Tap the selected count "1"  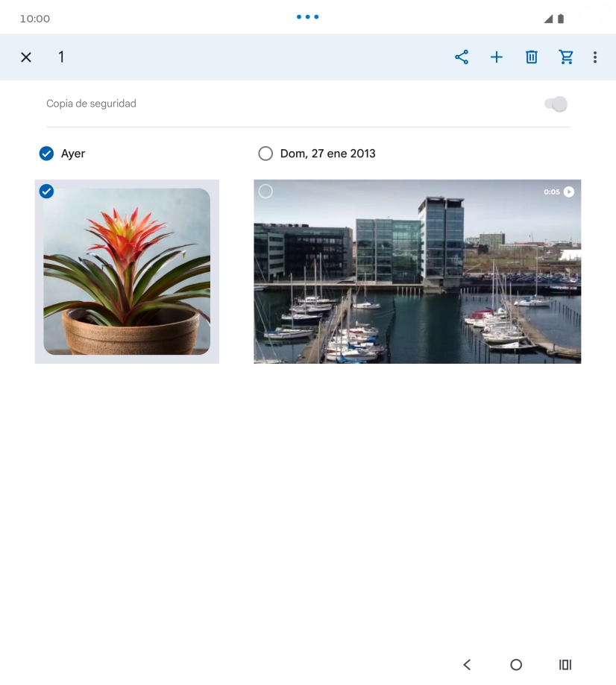[61, 57]
